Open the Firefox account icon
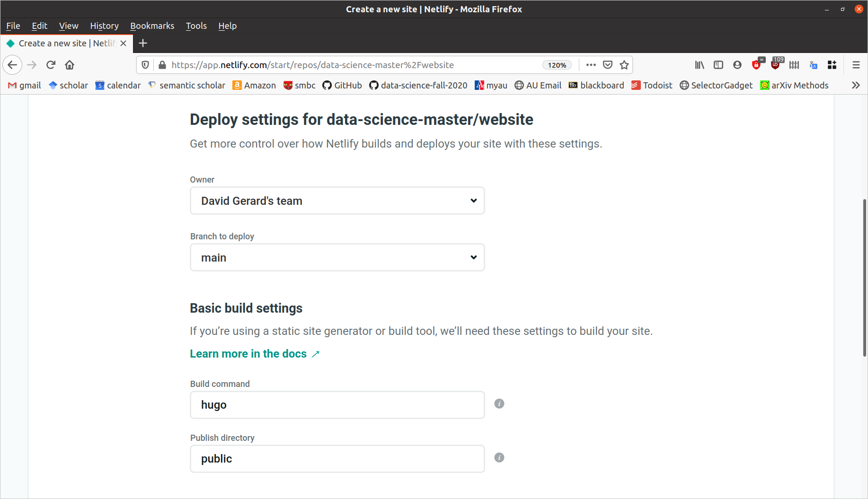This screenshot has height=499, width=868. point(737,65)
